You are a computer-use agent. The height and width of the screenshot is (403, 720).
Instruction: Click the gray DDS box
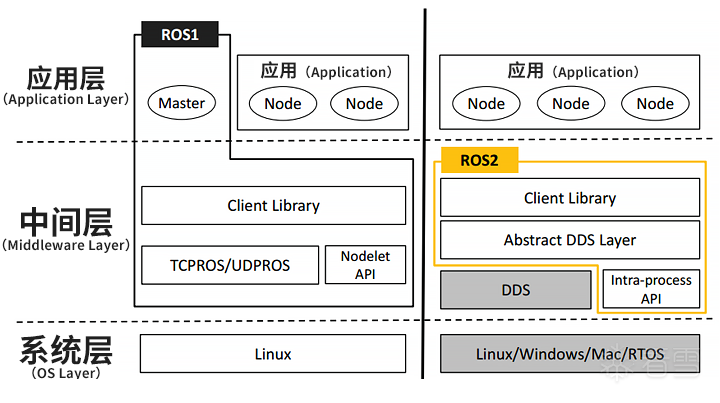point(516,290)
